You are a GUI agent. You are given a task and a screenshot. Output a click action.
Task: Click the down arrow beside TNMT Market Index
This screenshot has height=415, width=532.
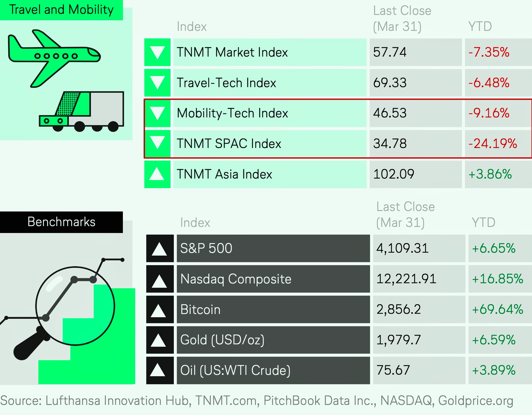[x=157, y=52]
